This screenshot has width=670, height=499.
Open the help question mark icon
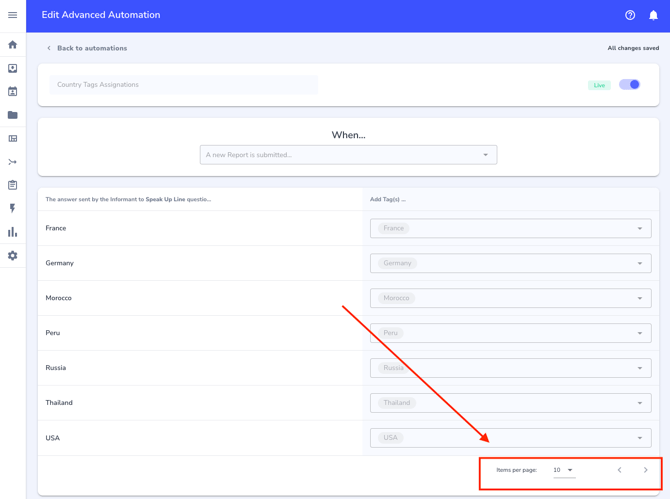point(630,15)
